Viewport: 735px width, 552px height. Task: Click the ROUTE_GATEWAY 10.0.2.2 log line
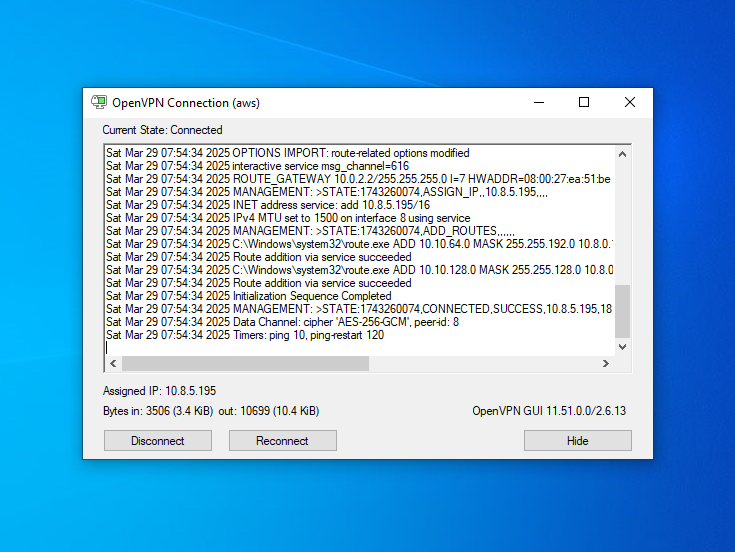click(358, 179)
